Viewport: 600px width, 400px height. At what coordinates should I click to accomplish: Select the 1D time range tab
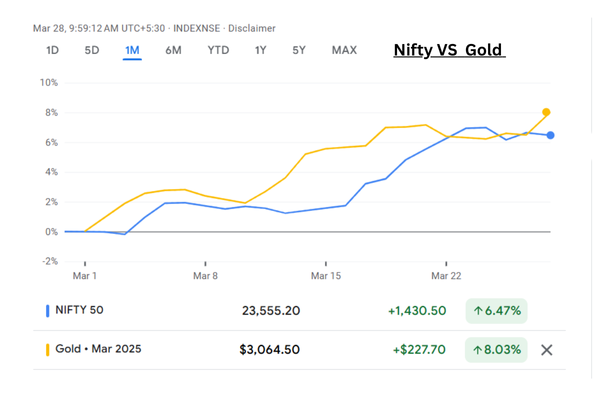[x=52, y=50]
